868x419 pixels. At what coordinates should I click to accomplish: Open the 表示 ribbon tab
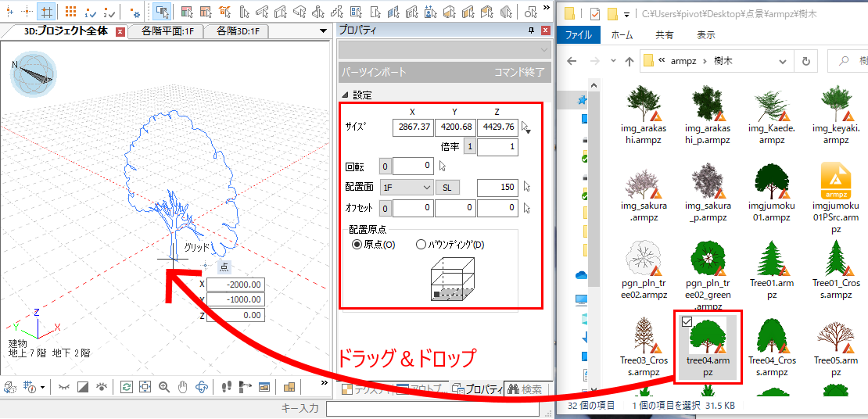tap(706, 35)
